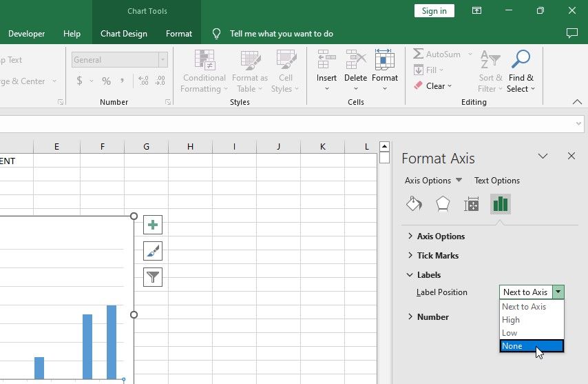Open the Size & Properties icon

point(472,204)
